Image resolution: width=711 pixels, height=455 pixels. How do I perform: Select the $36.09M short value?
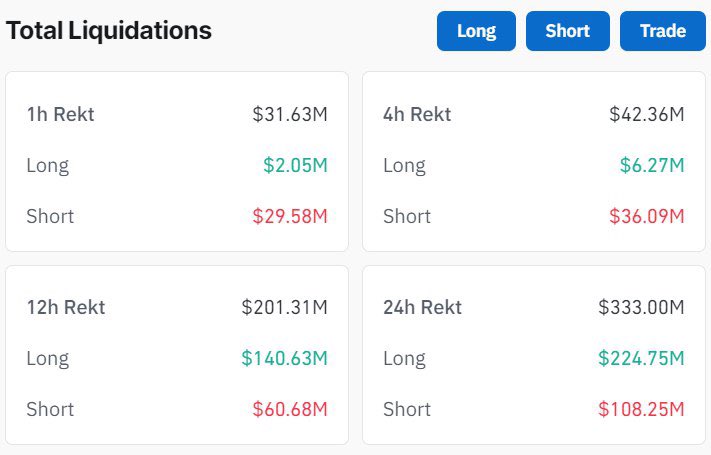point(646,216)
